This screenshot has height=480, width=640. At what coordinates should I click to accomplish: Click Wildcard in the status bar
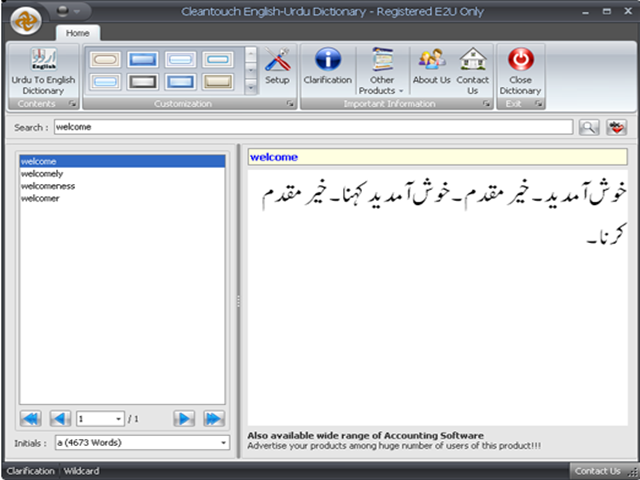81,471
